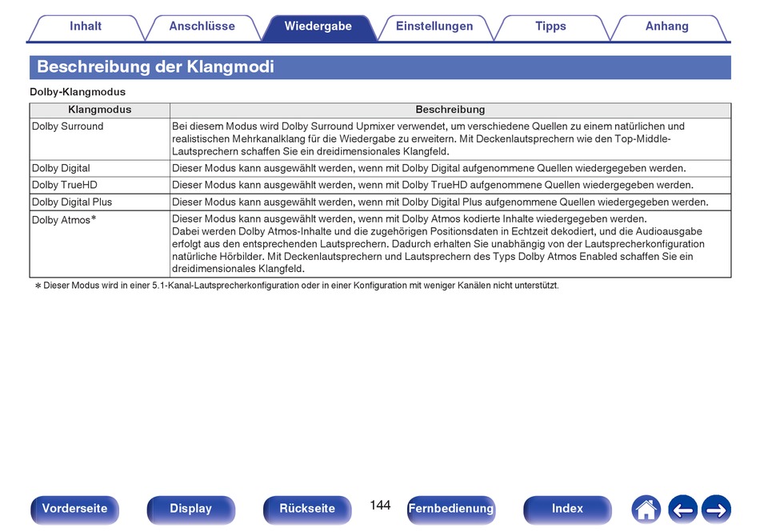Viewport: 760px width, 532px height.
Task: Click the Beschreibung column header
Action: (450, 110)
